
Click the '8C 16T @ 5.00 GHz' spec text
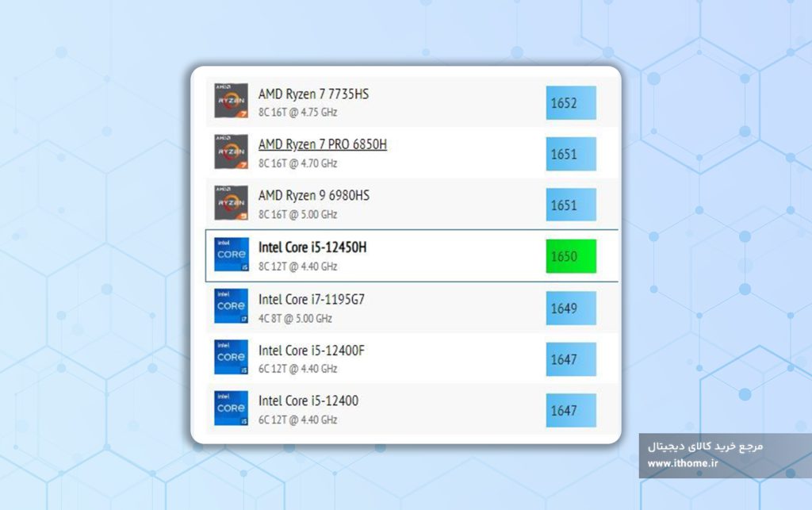[298, 214]
